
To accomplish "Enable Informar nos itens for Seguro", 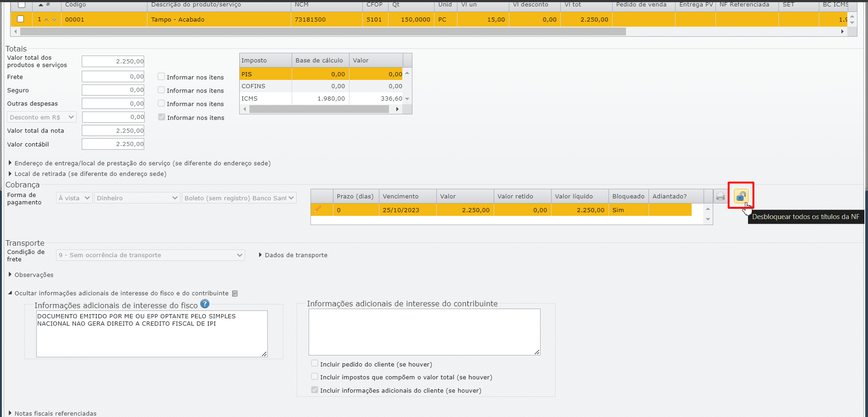I will [x=161, y=90].
